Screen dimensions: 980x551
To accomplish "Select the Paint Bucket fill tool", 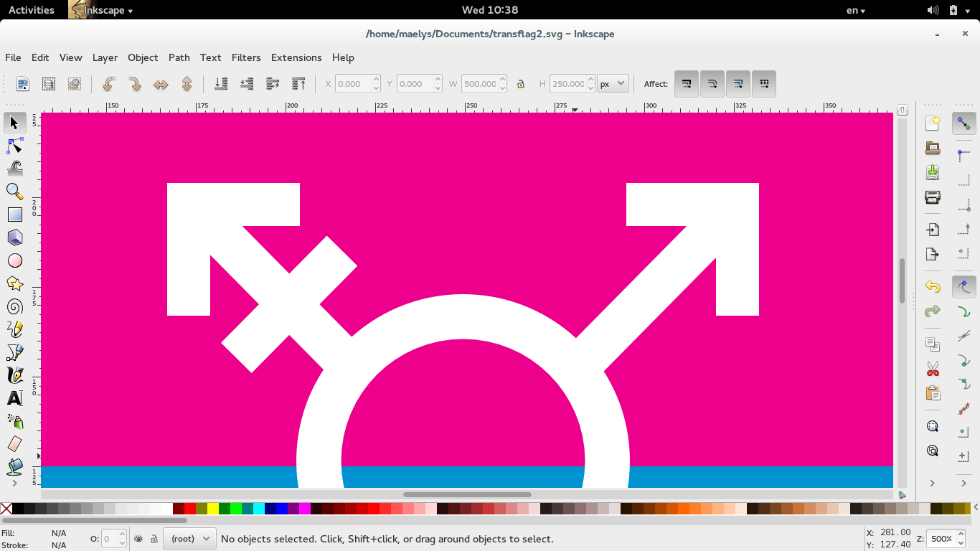I will [14, 467].
